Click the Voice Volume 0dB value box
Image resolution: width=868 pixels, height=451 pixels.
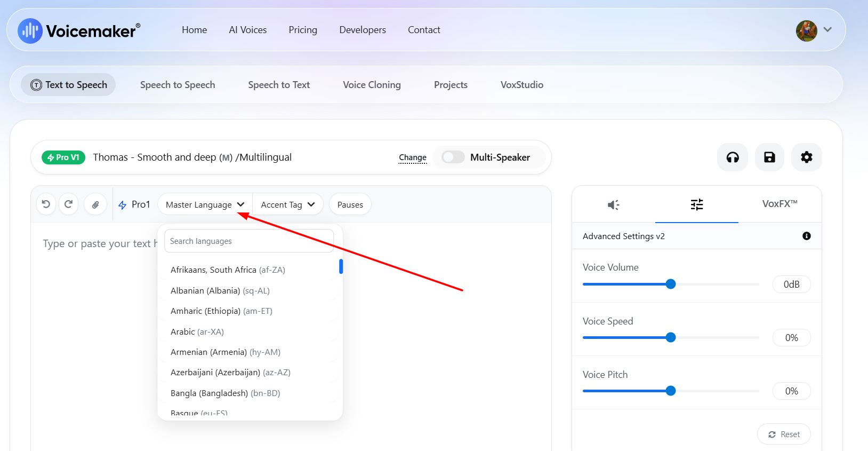click(792, 284)
